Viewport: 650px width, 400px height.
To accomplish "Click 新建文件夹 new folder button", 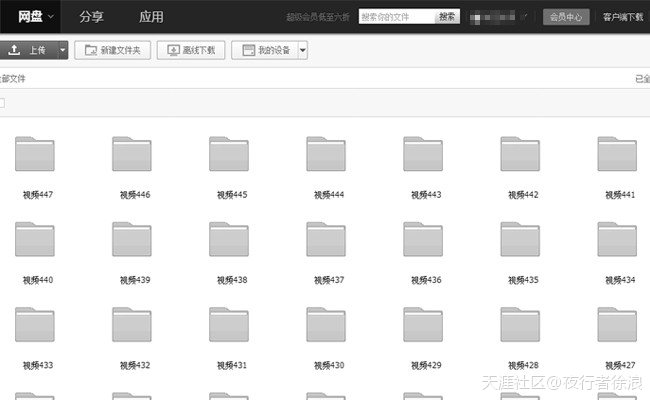I will [x=112, y=50].
